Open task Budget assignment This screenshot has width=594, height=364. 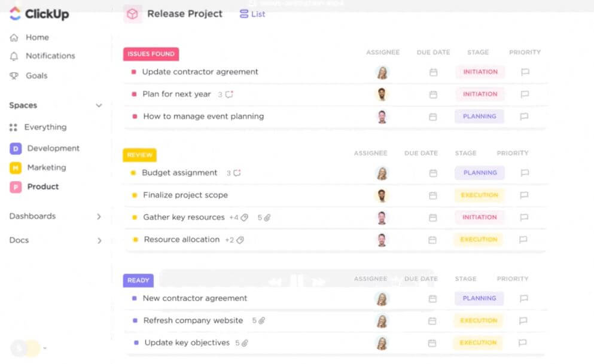click(179, 173)
